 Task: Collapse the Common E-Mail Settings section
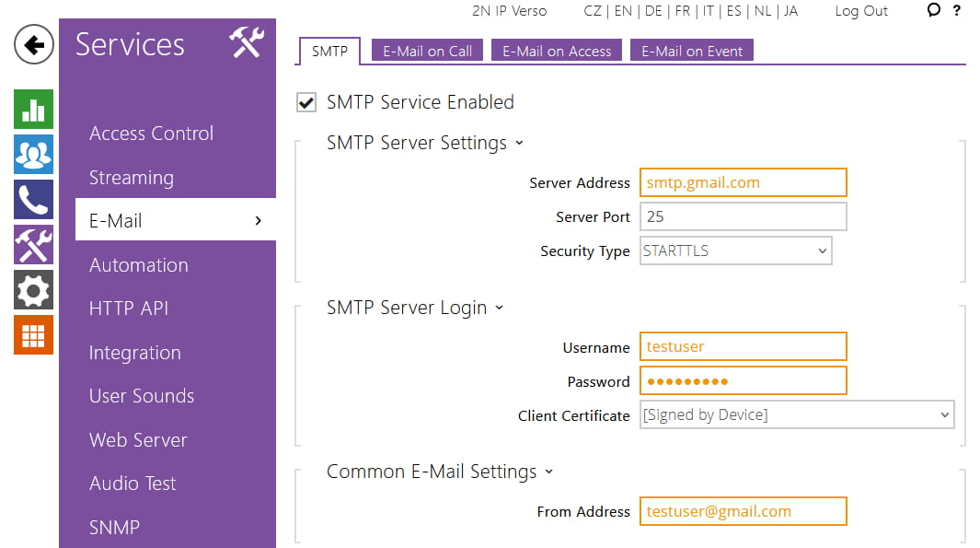(548, 472)
